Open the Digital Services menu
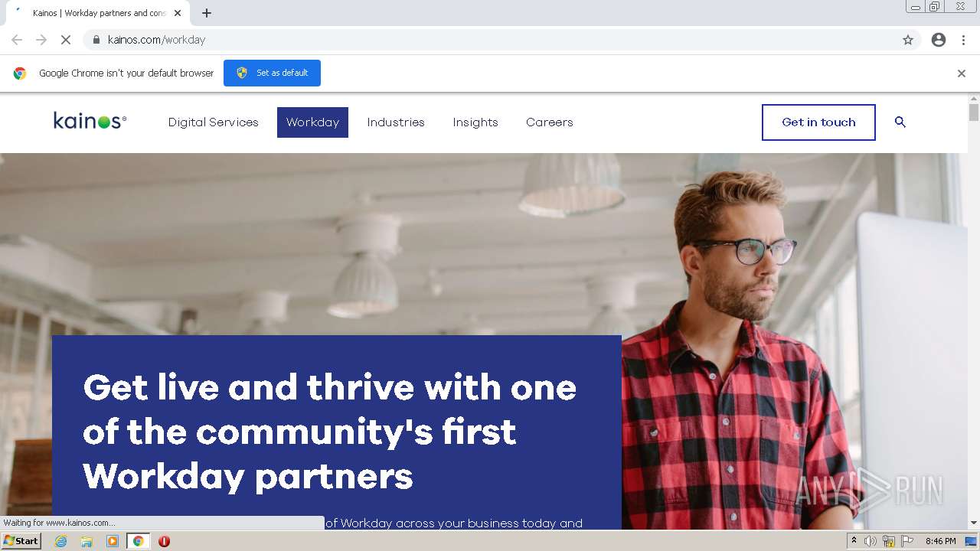 214,122
